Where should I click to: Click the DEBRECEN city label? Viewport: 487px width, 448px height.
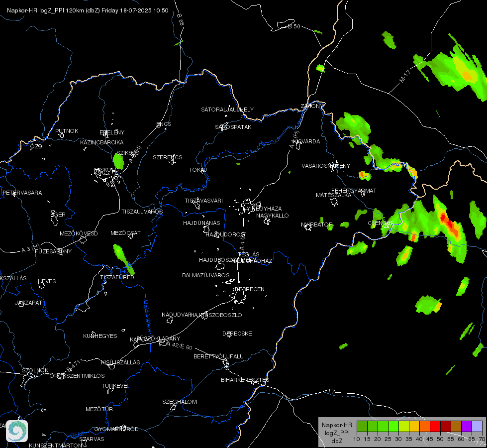(250, 289)
